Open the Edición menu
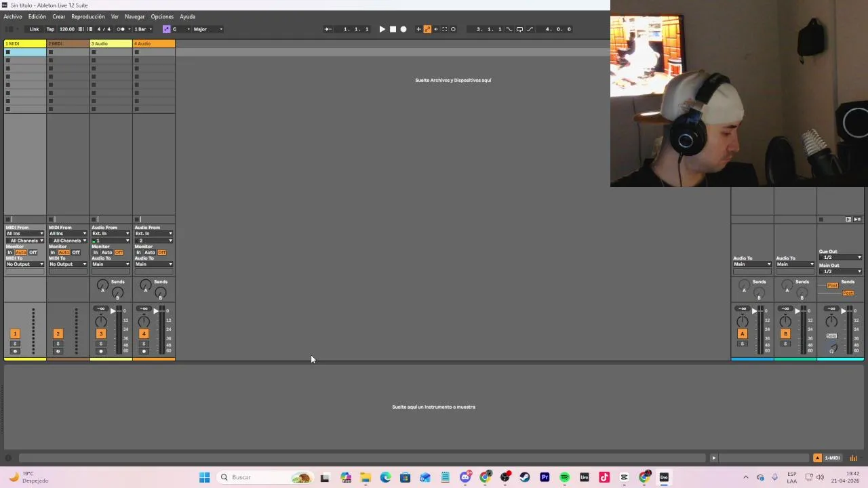 [x=37, y=16]
